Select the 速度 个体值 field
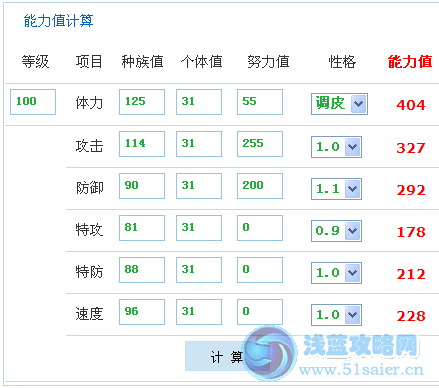The width and height of the screenshot is (439, 388). pyautogui.click(x=199, y=312)
